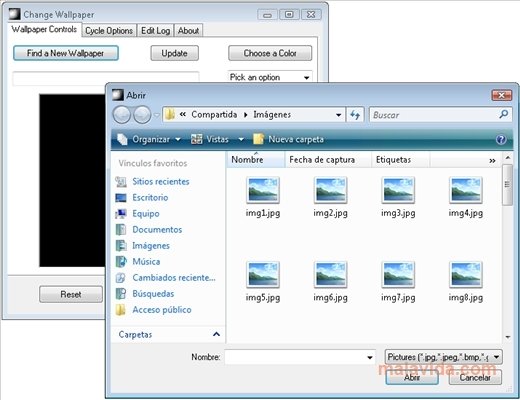Show more columns with the chevron

pyautogui.click(x=492, y=161)
